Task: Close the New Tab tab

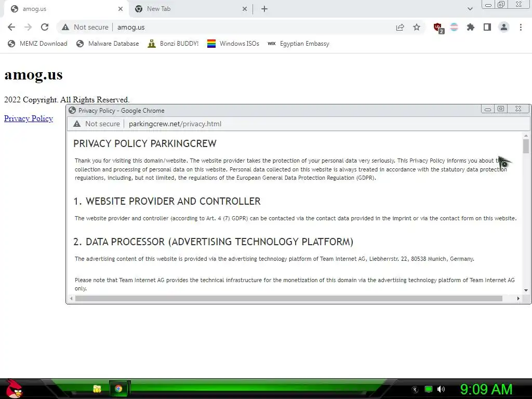Action: pos(245,9)
